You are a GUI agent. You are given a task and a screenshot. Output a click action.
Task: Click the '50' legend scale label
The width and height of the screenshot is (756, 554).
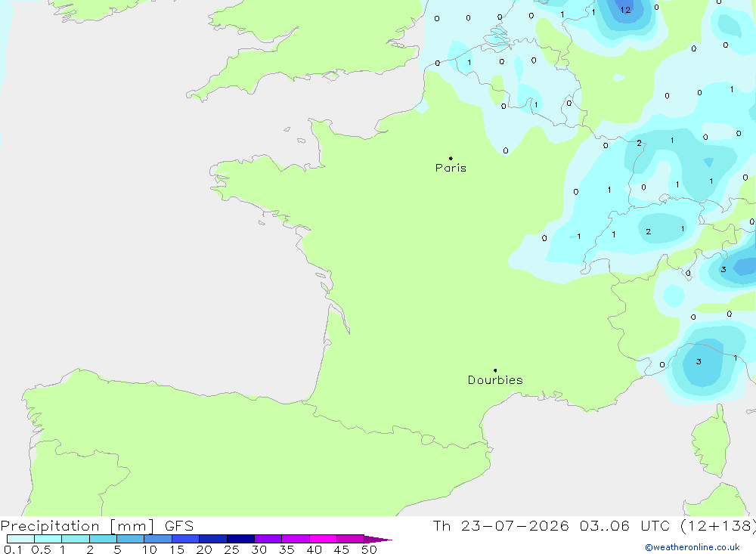pyautogui.click(x=369, y=549)
